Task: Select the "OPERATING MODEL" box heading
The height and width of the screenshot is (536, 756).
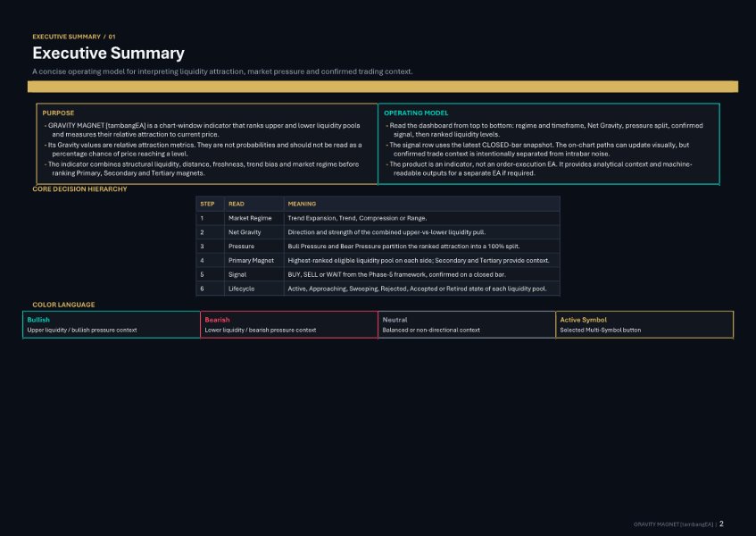Action: (416, 113)
